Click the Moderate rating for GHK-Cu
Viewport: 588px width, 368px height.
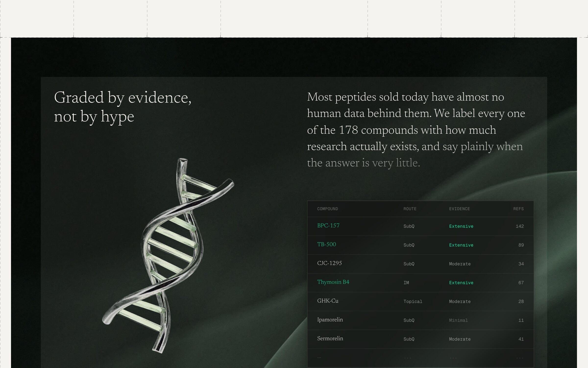point(460,302)
